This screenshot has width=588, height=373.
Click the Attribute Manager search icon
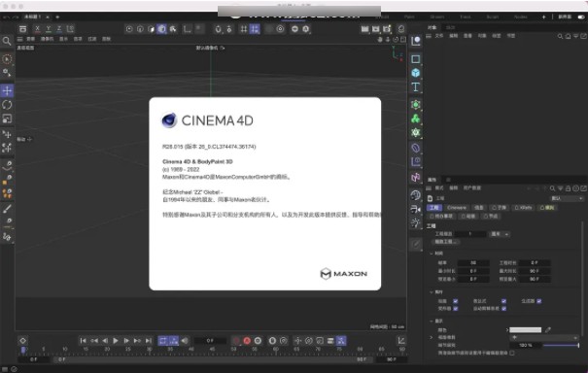[552, 188]
